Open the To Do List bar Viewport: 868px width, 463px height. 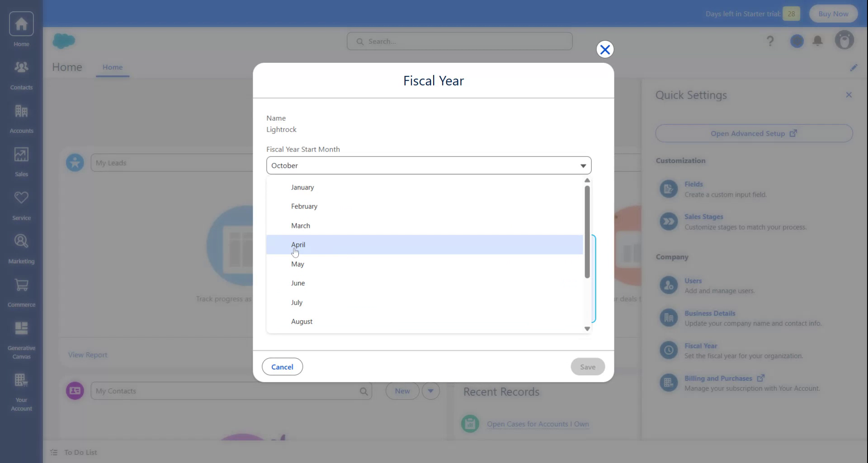[x=80, y=452]
